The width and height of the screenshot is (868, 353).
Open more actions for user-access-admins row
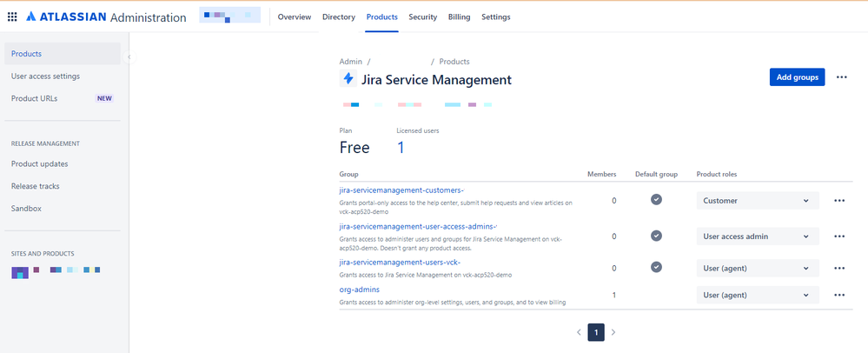click(x=839, y=236)
